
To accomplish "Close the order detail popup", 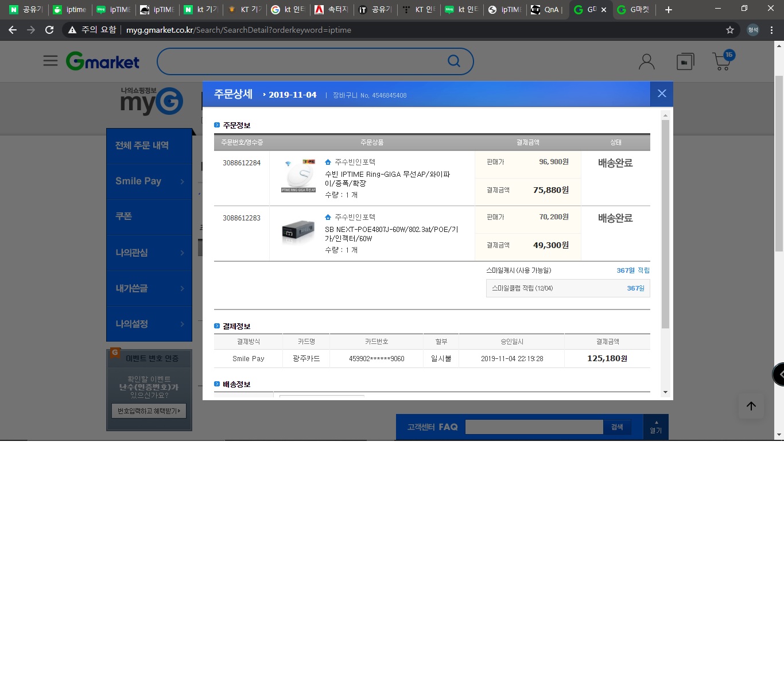I will [662, 94].
